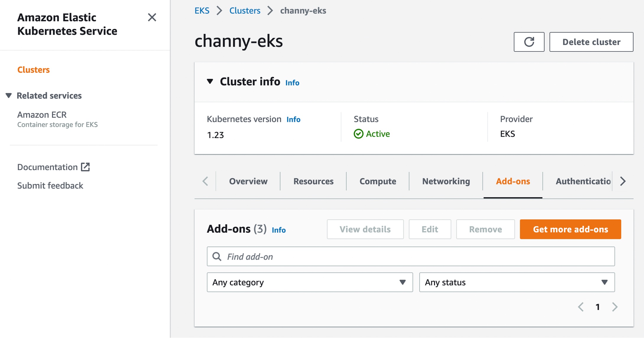Select page 1 in add-ons pagination
This screenshot has width=644, height=338.
[x=598, y=307]
